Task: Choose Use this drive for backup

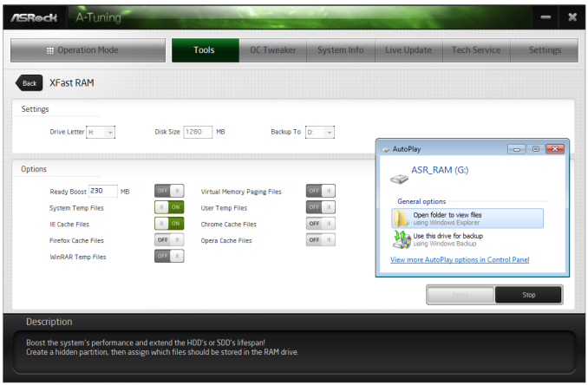Action: click(x=467, y=239)
